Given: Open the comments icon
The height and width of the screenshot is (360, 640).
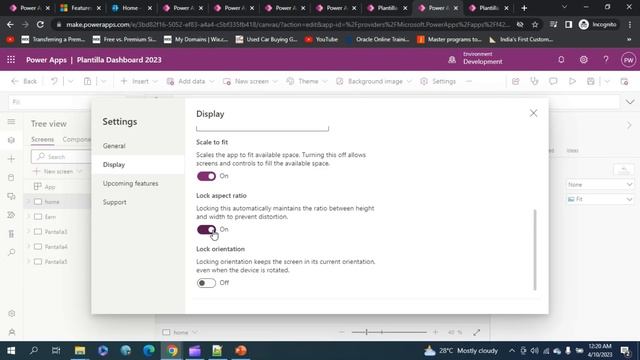Looking at the screenshot, I should (x=553, y=82).
